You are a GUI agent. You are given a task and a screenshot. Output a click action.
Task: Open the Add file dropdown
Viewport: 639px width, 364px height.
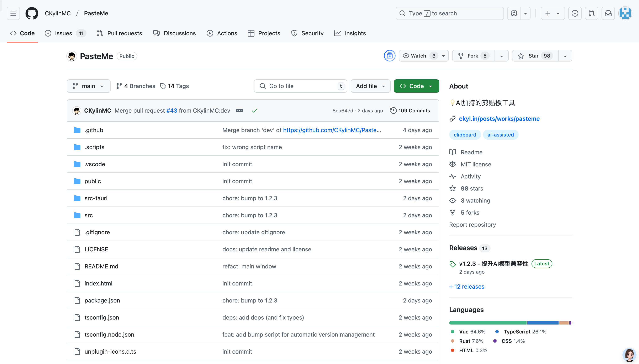370,86
